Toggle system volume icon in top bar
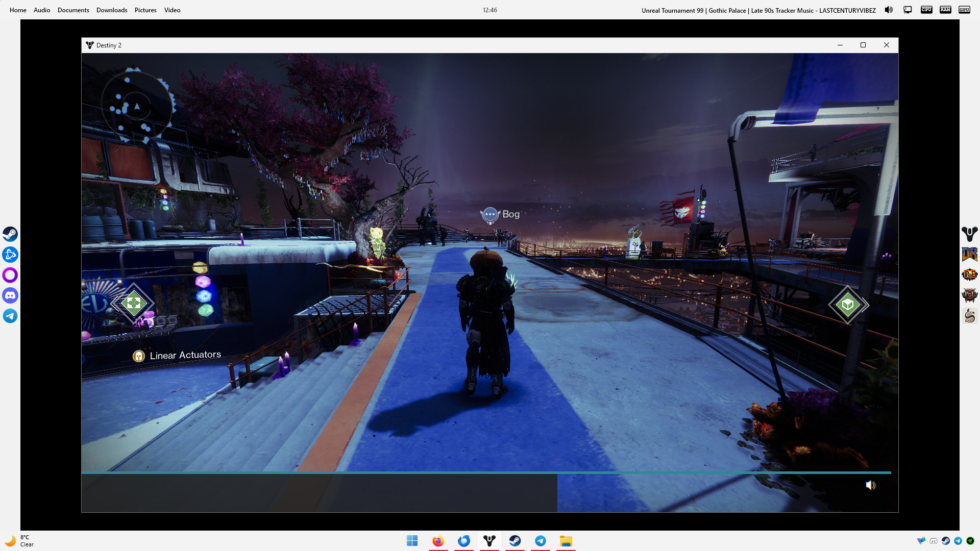Screen dimensions: 980x551 pyautogui.click(x=889, y=10)
